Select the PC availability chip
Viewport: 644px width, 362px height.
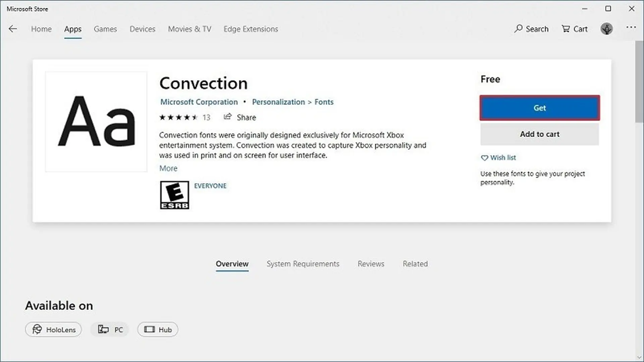pos(109,329)
